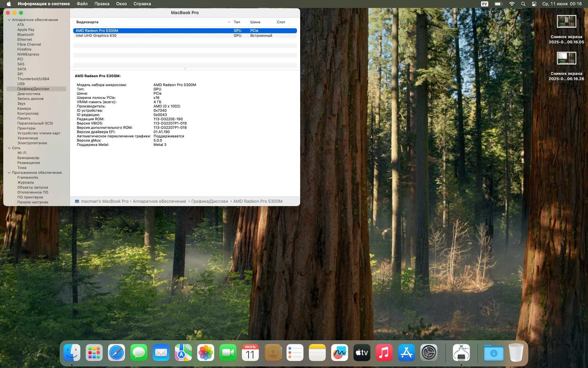The image size is (588, 368).
Task: Open date and time in menu bar
Action: point(562,4)
